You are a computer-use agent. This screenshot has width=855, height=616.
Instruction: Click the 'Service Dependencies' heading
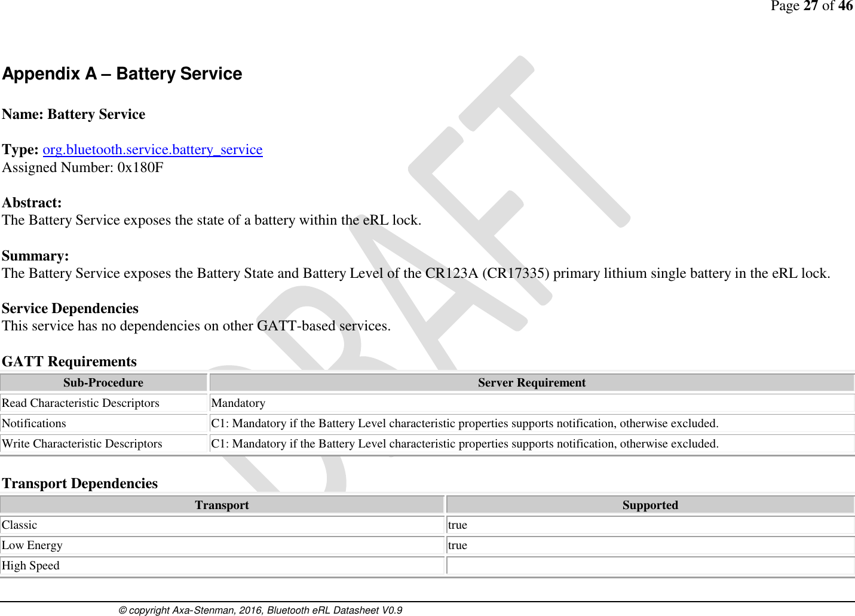pos(70,308)
